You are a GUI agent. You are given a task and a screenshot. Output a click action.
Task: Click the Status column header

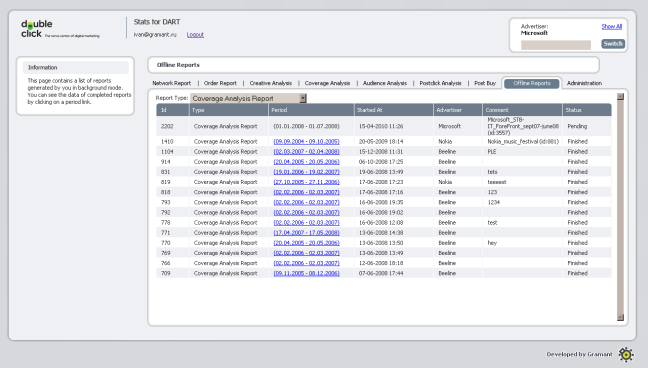[x=587, y=110]
